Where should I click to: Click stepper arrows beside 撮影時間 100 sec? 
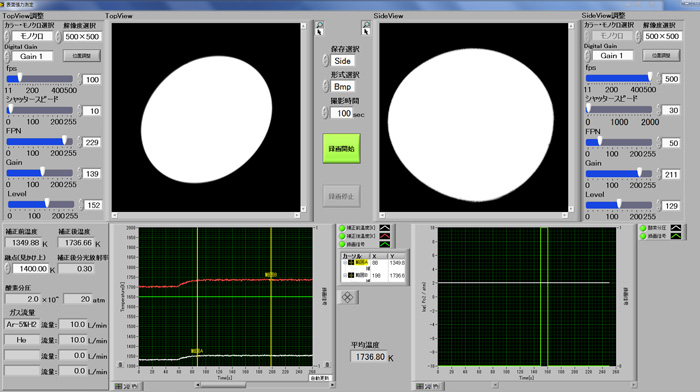click(x=325, y=113)
